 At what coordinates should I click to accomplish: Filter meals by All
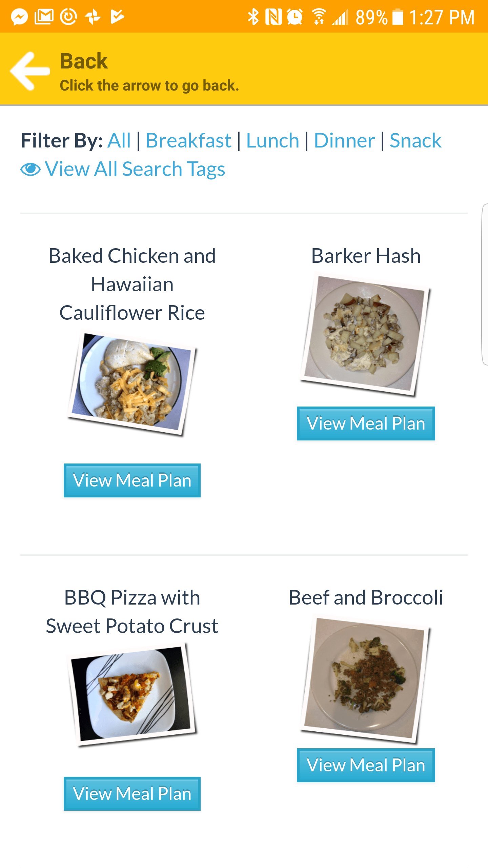119,140
